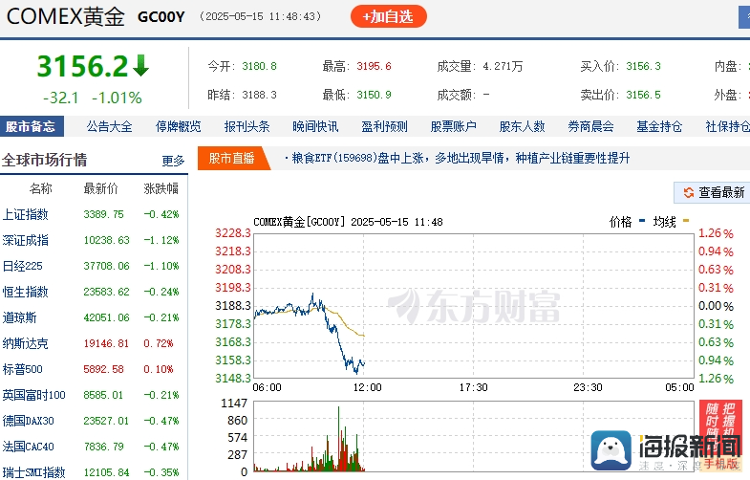Open 盈利预测 in the navigation bar
This screenshot has width=750, height=480.
coord(385,127)
